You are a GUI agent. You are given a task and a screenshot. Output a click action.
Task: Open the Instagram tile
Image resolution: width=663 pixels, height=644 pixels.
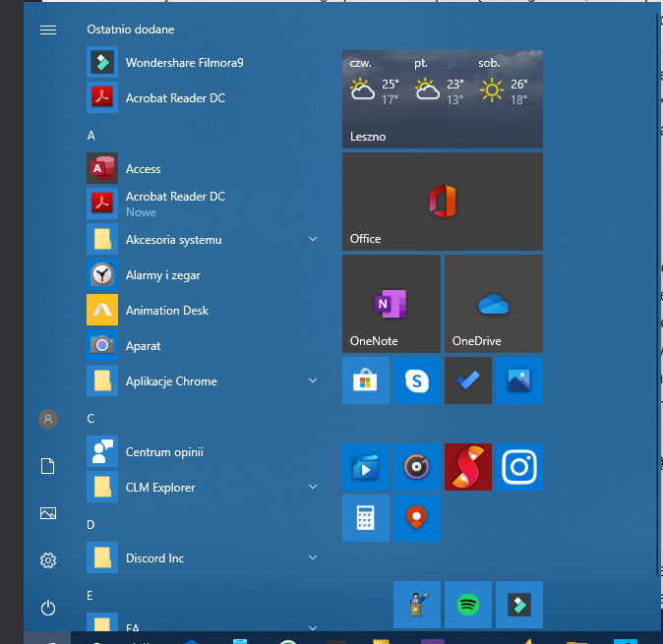[x=519, y=467]
